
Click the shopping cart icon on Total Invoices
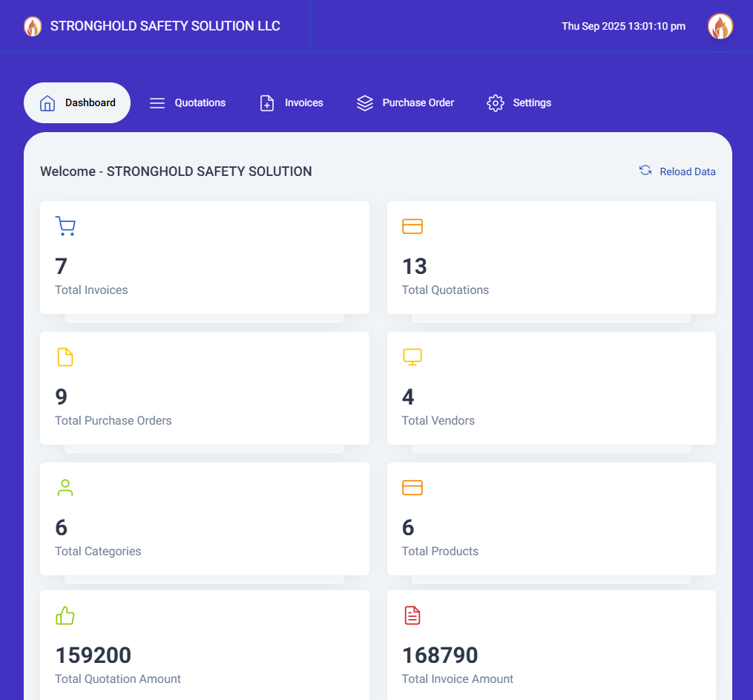tap(65, 226)
